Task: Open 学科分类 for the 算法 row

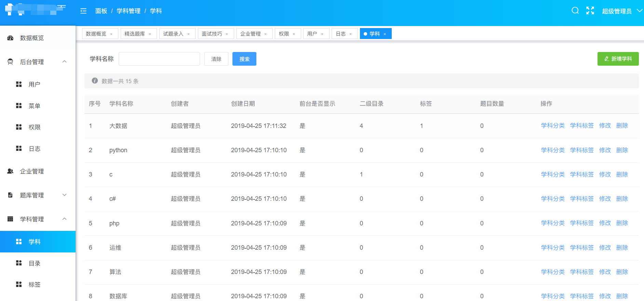Action: [x=553, y=272]
